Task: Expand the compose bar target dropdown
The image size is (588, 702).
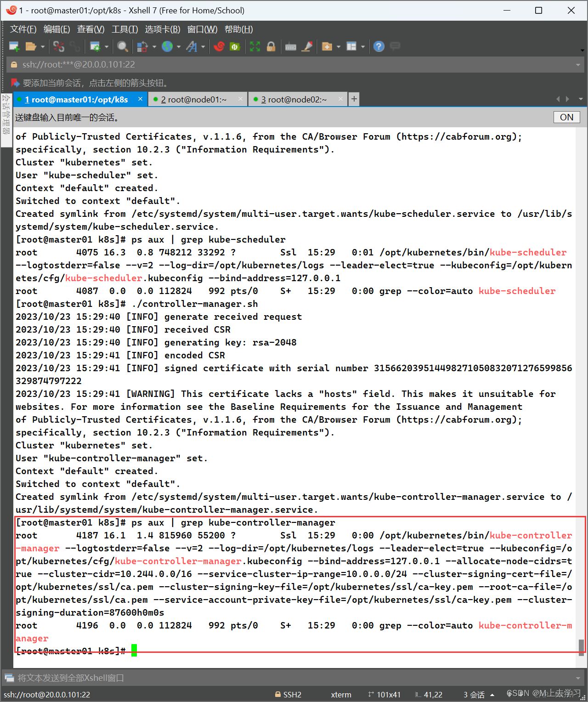Action: (x=578, y=678)
